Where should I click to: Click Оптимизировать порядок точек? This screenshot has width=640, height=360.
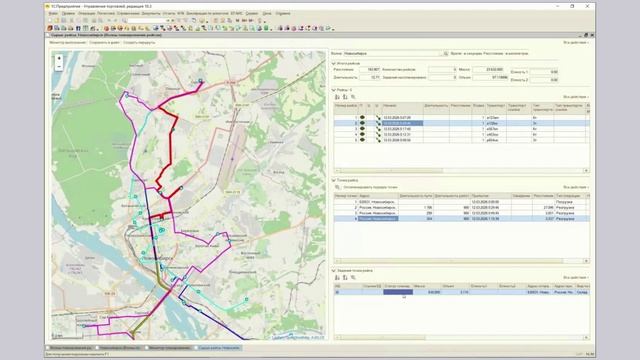(x=370, y=187)
